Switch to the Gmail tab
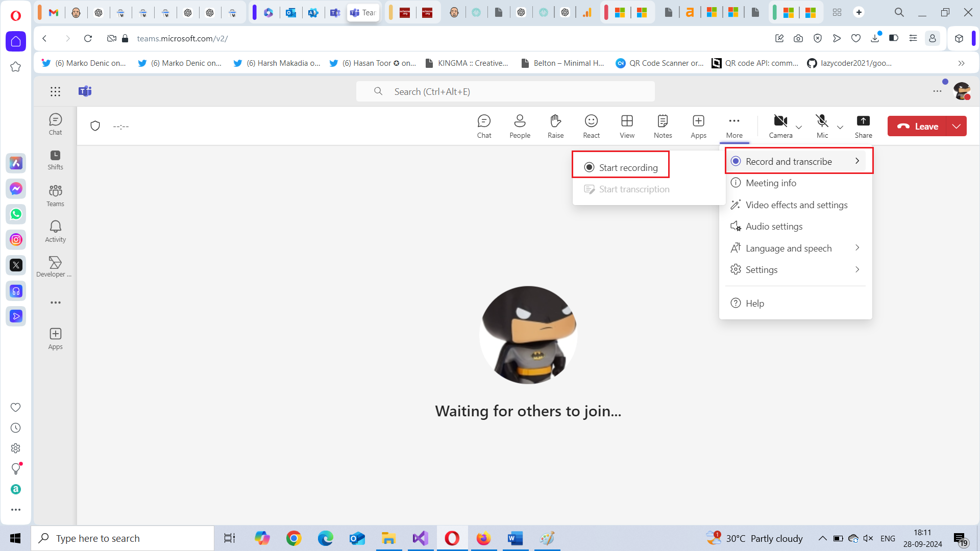 [54, 12]
